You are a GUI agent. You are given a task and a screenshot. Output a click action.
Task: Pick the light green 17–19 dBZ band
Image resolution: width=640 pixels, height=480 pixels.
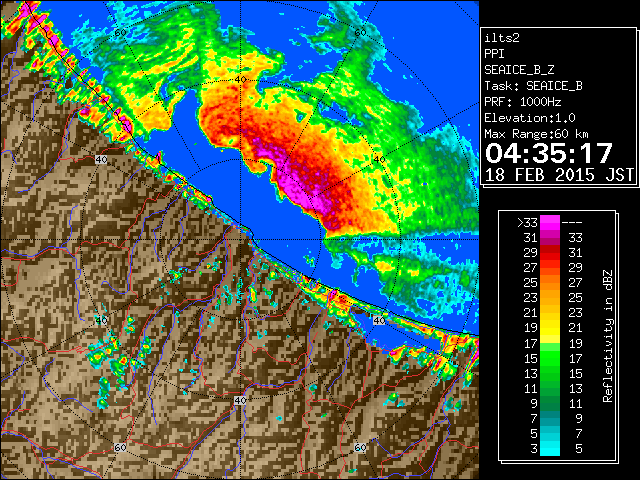coord(550,343)
